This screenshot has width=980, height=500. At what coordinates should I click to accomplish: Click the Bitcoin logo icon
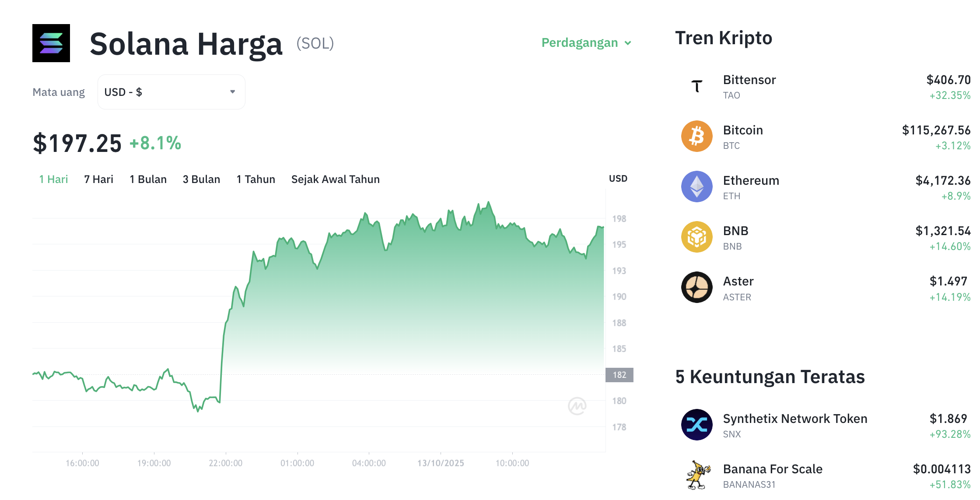[696, 136]
